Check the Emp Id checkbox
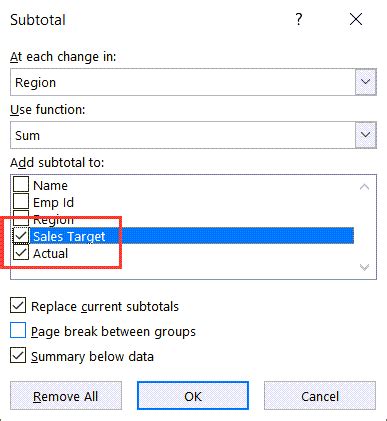 click(x=21, y=201)
